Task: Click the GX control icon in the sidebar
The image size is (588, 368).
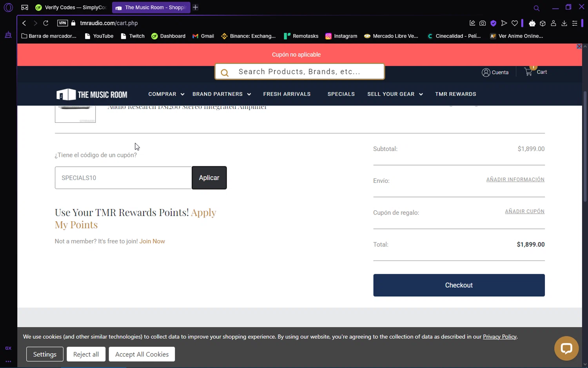Action: (x=8, y=348)
